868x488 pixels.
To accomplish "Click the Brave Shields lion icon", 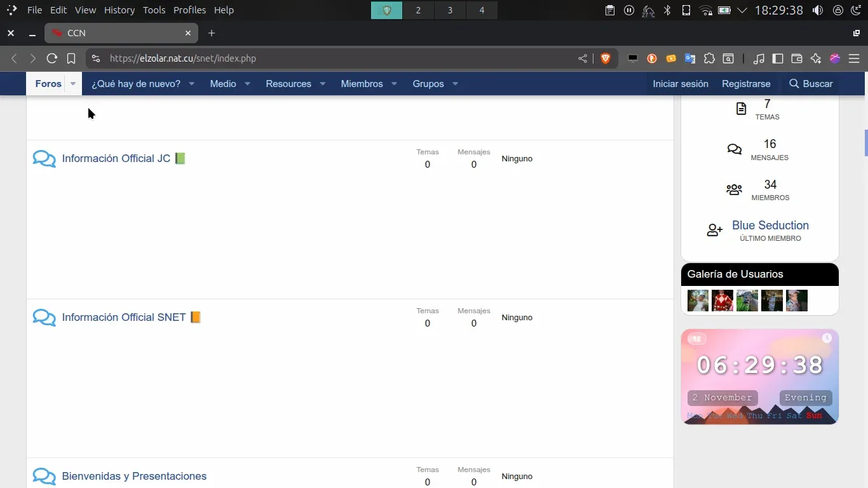I will (x=606, y=58).
